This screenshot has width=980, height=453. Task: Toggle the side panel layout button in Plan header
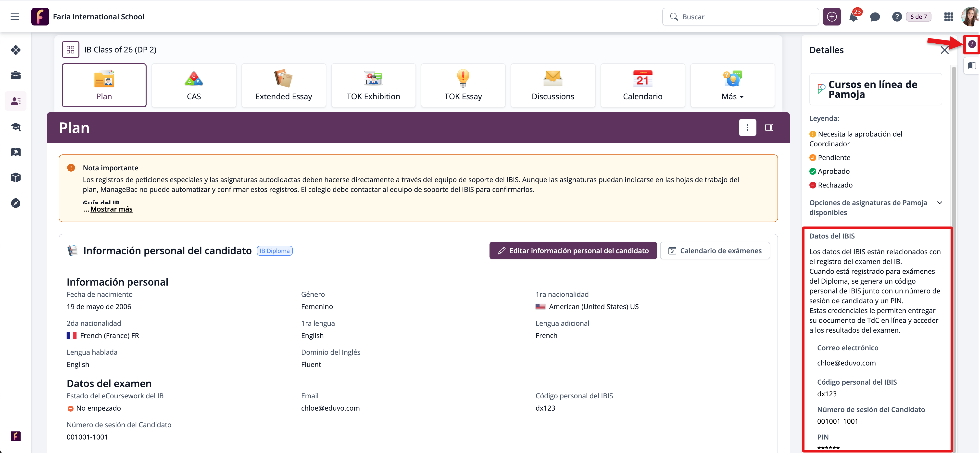tap(769, 127)
